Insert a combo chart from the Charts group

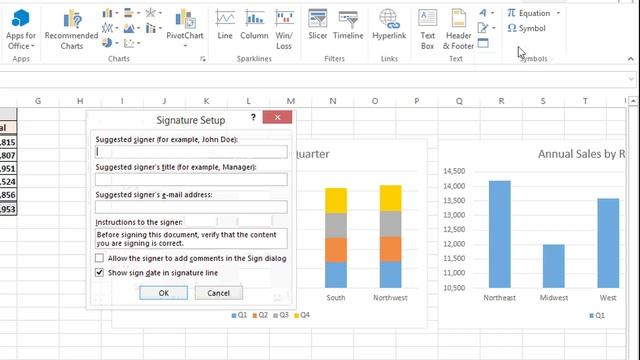coord(153,28)
